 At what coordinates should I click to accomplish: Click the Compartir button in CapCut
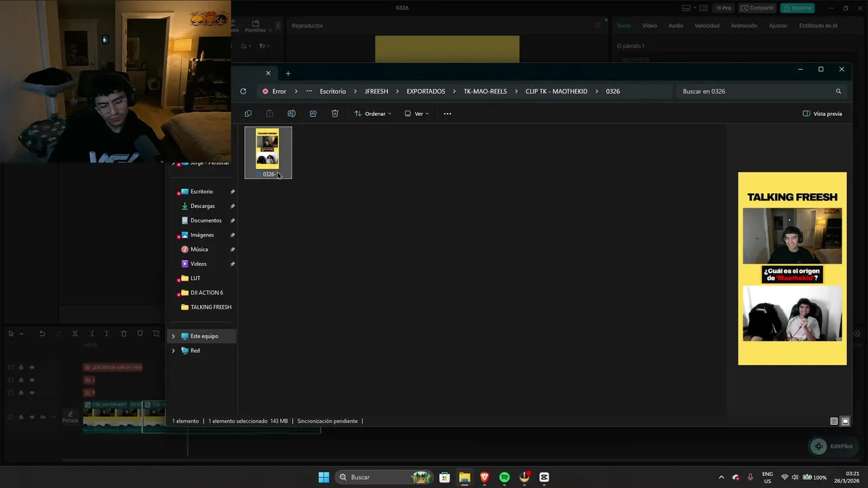tap(757, 8)
